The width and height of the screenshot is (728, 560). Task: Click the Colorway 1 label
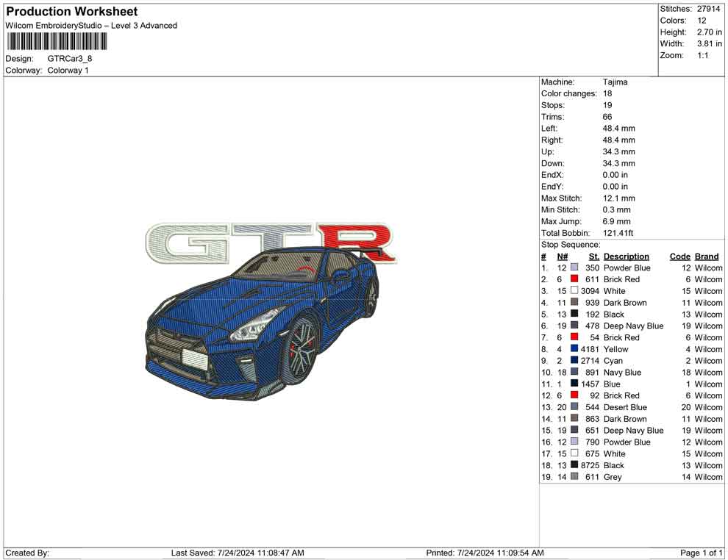click(x=67, y=71)
